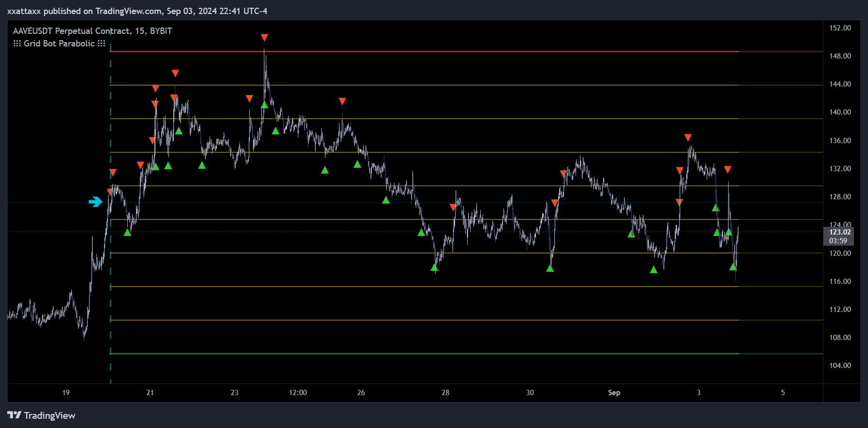Click the 144.00 price axis label
The image size is (868, 428).
(x=840, y=84)
